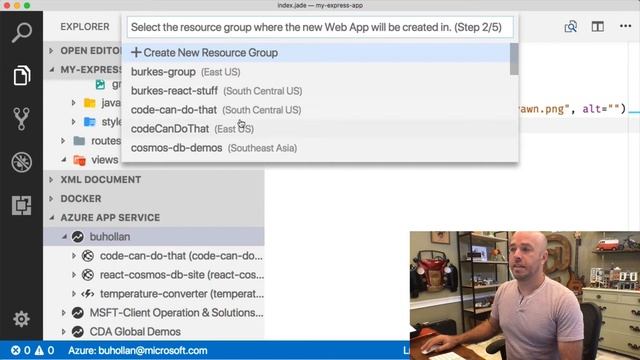Click the CDA Global Demos subscription icon
The width and height of the screenshot is (640, 360).
pyautogui.click(x=78, y=332)
